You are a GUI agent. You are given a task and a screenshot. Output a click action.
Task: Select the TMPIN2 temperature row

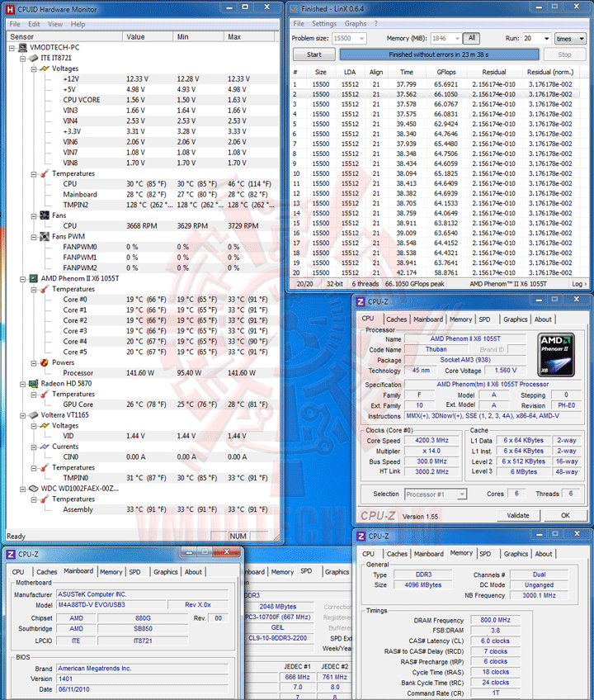[x=170, y=205]
